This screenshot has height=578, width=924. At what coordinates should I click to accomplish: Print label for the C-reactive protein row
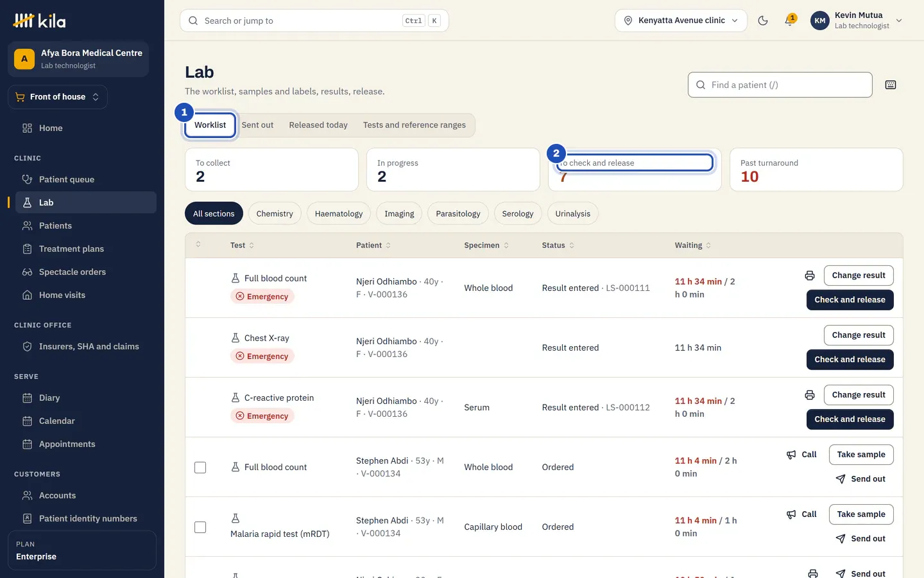810,395
